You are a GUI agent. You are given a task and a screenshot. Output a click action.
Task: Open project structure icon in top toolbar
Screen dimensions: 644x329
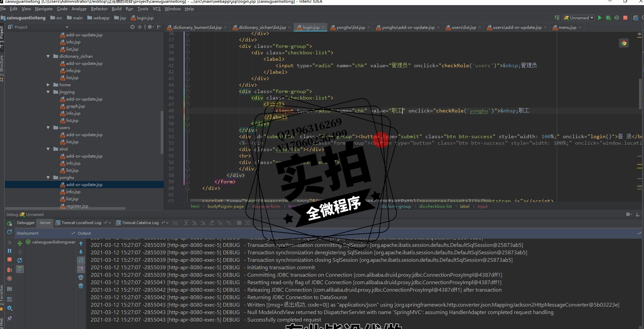point(636,18)
